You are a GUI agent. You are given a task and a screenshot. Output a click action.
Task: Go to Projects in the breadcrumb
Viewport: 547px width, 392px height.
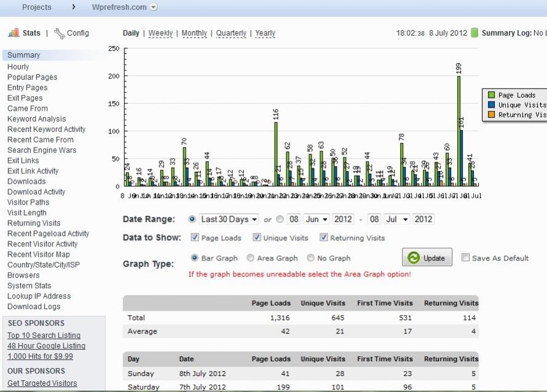tap(37, 7)
